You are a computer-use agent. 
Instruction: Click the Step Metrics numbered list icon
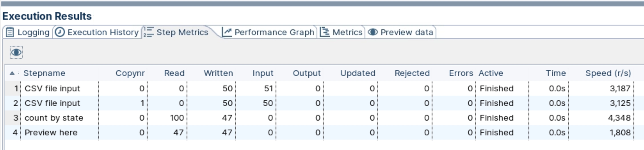[x=148, y=32]
